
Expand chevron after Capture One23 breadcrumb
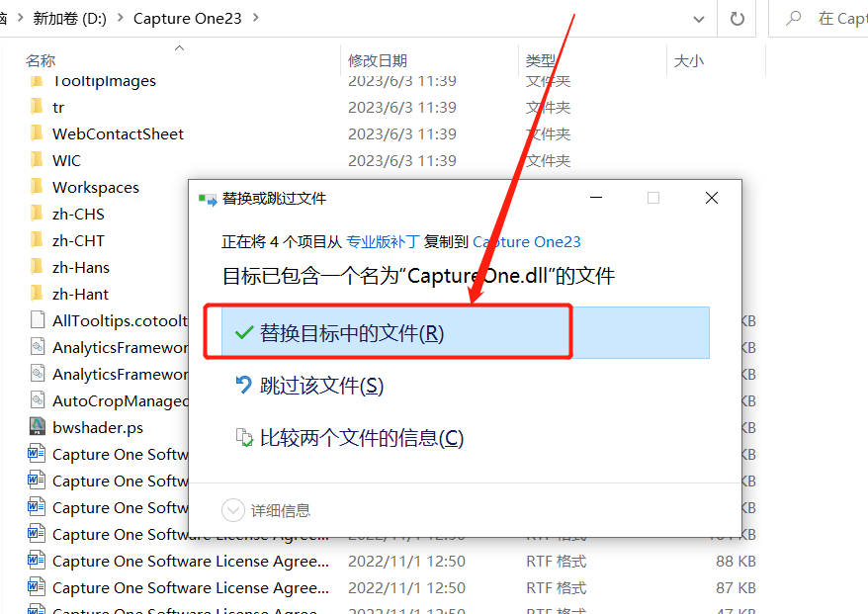pyautogui.click(x=257, y=19)
